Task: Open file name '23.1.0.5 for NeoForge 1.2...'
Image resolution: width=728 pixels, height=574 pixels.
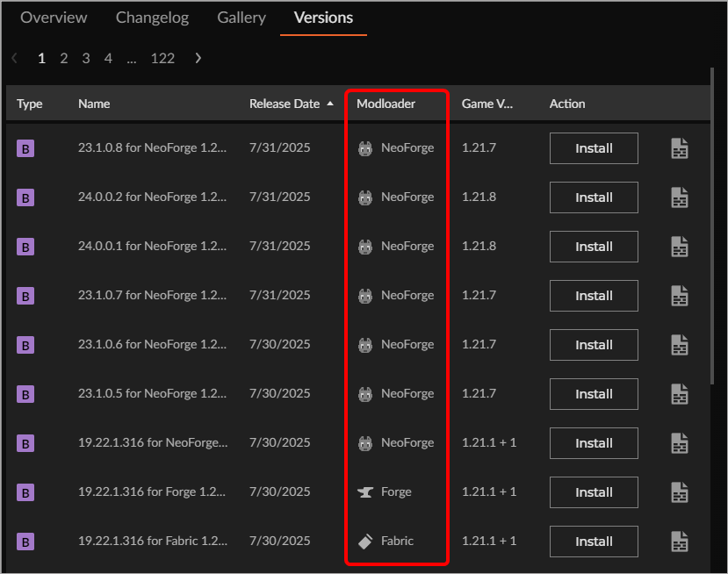Action: coord(152,394)
